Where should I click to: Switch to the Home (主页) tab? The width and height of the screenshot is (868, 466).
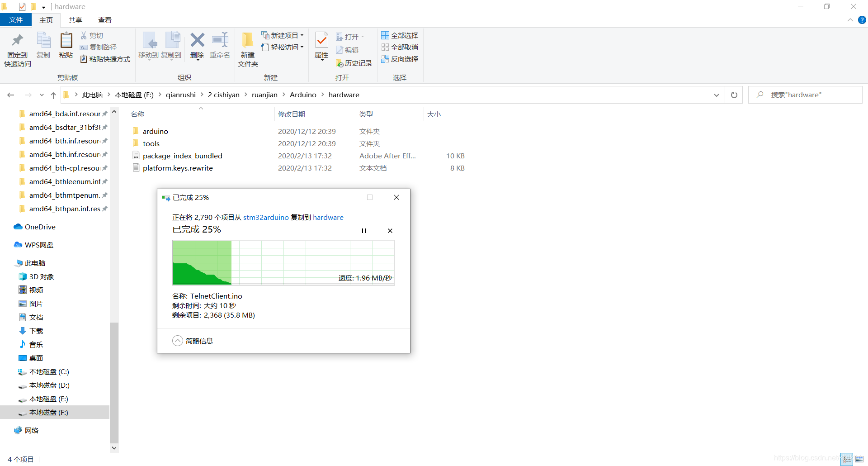(x=46, y=20)
